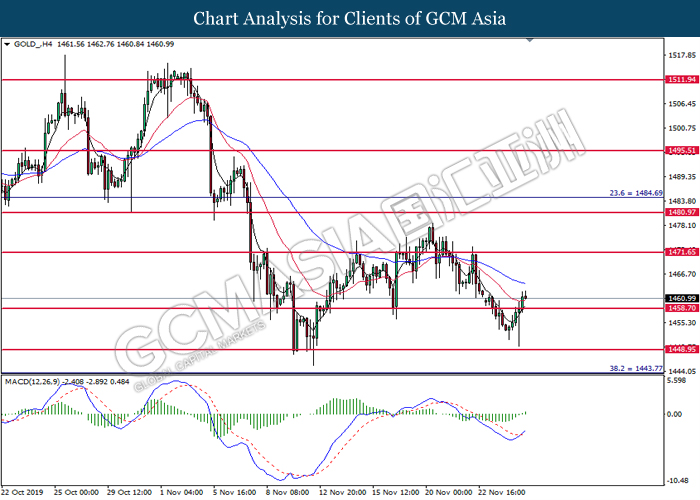Select the 1471.65 price level label

[681, 252]
